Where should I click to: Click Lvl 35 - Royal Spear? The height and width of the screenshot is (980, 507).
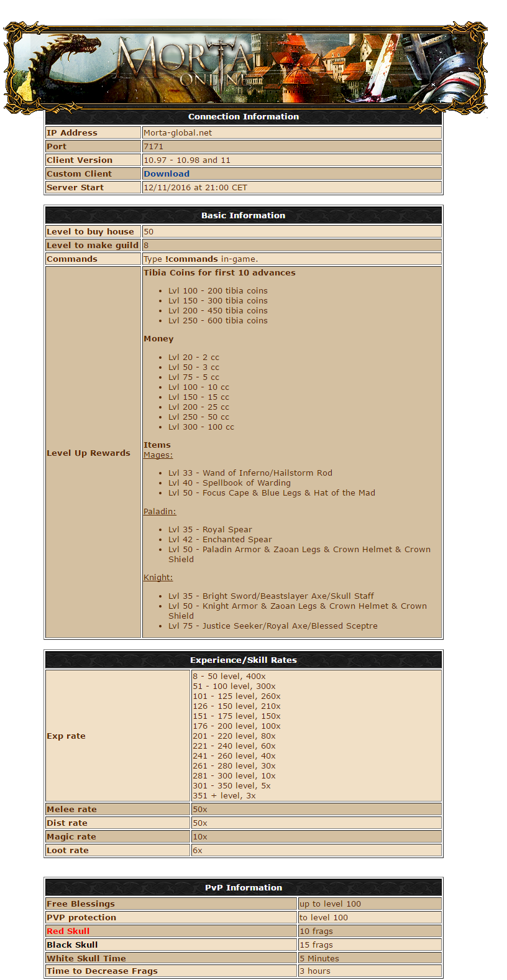coord(210,530)
